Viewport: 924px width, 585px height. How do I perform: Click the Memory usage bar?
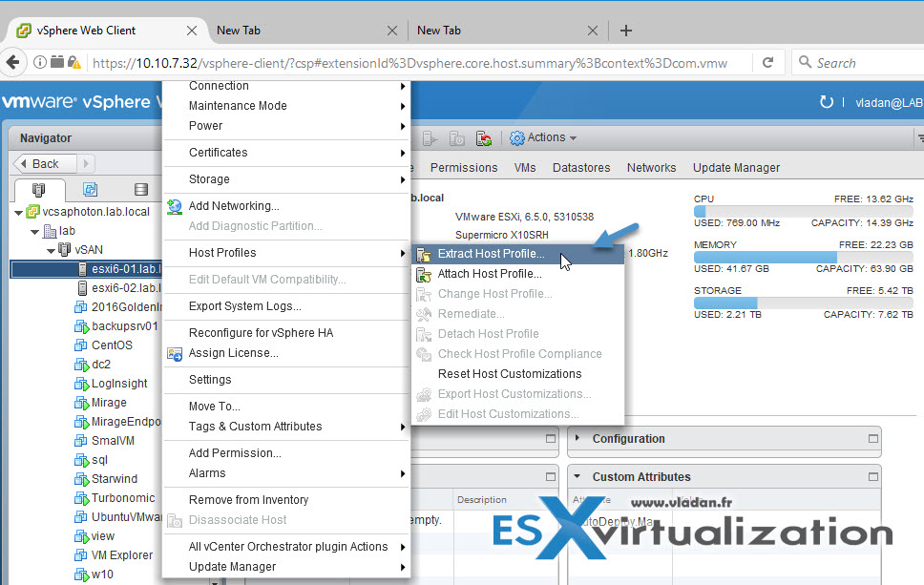803,257
